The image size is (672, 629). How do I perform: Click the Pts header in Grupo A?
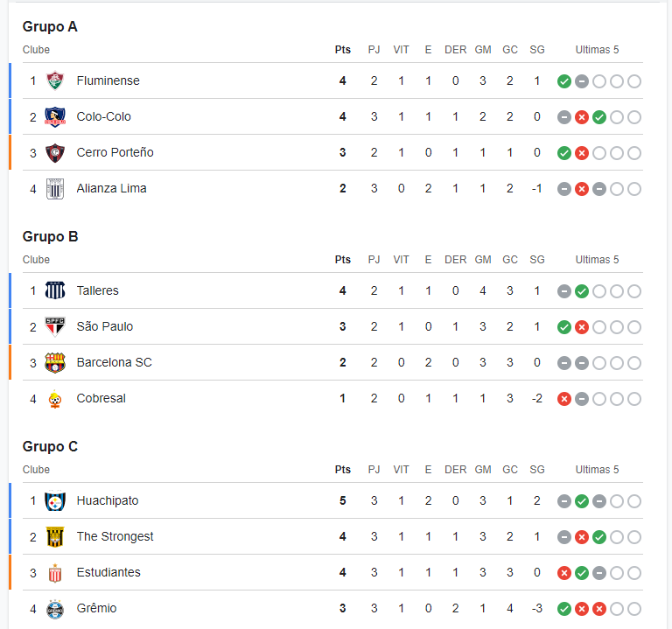[342, 50]
